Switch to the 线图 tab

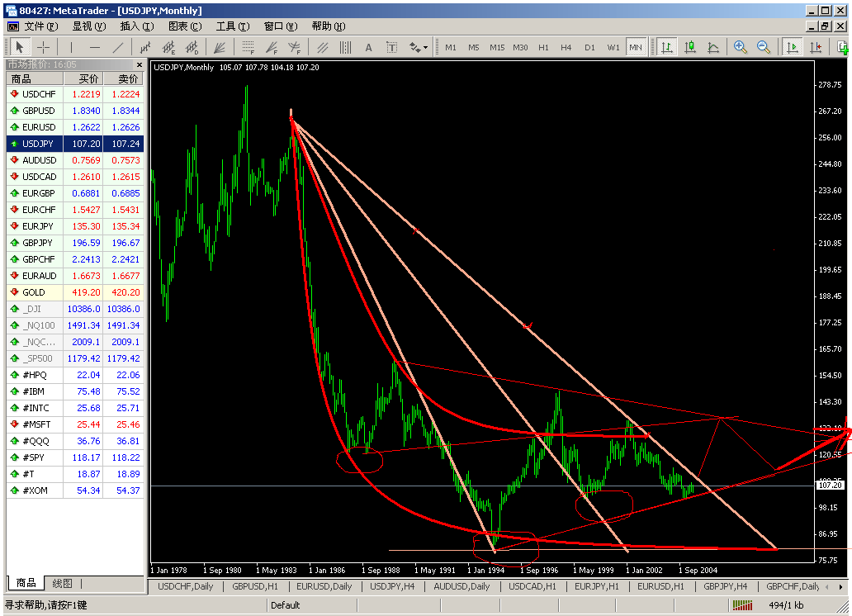click(x=63, y=584)
